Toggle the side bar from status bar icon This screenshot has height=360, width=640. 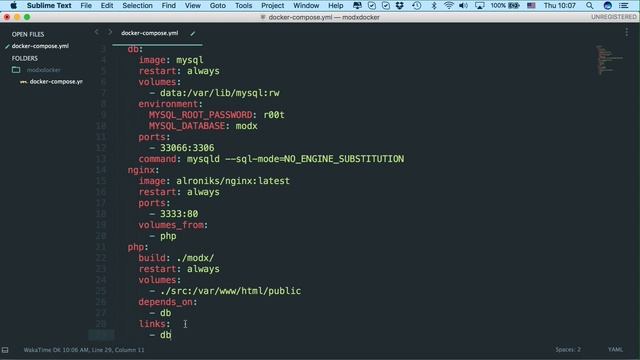coord(5,350)
